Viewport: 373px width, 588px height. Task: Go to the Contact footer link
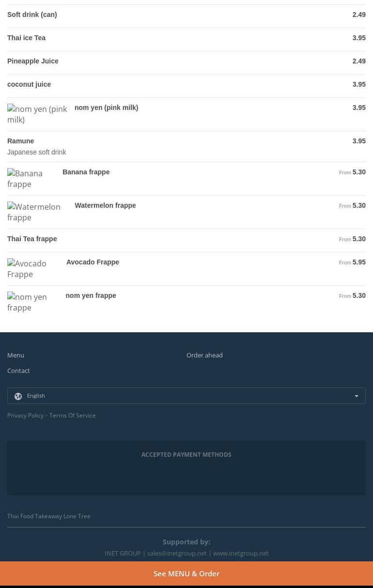(x=18, y=371)
